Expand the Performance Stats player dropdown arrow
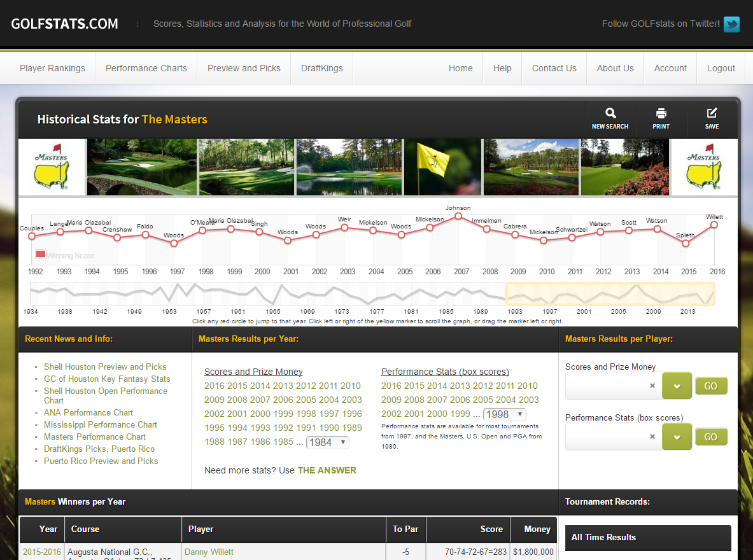The height and width of the screenshot is (560, 753). coord(677,437)
